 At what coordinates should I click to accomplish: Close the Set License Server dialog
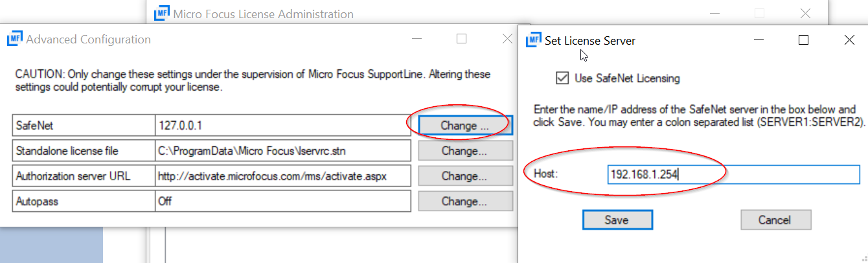(x=849, y=40)
